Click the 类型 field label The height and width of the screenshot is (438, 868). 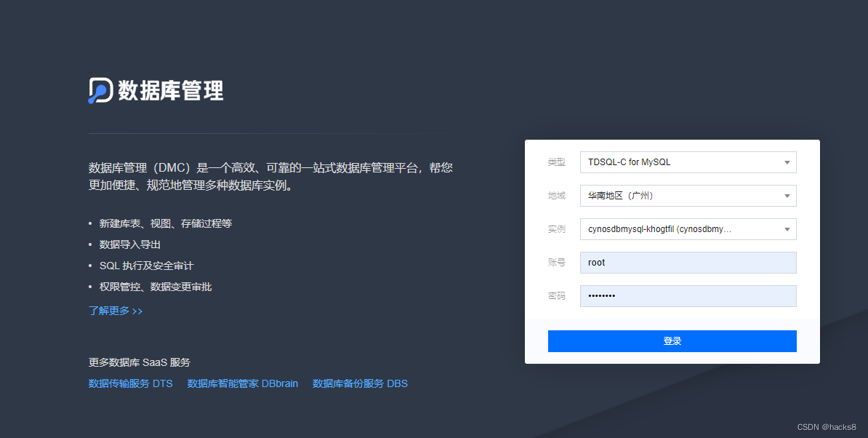[556, 162]
